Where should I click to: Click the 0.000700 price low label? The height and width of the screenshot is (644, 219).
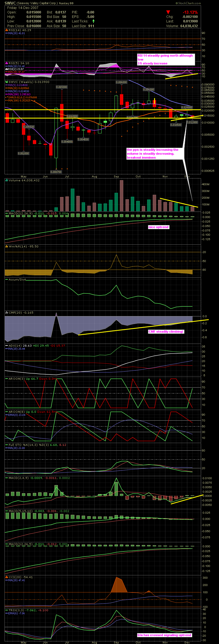point(56,172)
